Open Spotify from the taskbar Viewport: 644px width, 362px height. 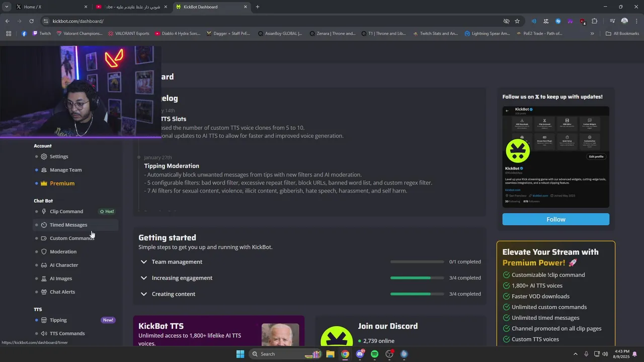coord(374,354)
